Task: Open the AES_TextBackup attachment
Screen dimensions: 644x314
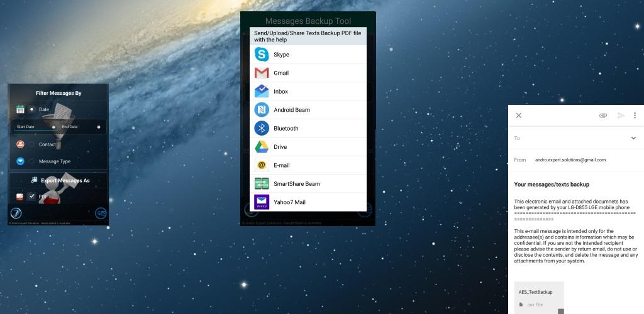Action: 539,298
